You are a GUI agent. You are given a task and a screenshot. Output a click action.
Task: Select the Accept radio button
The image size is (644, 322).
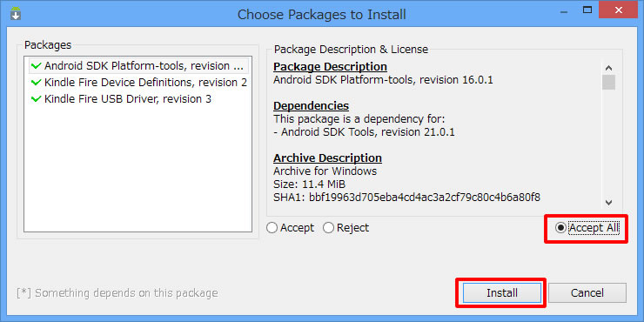(x=290, y=227)
